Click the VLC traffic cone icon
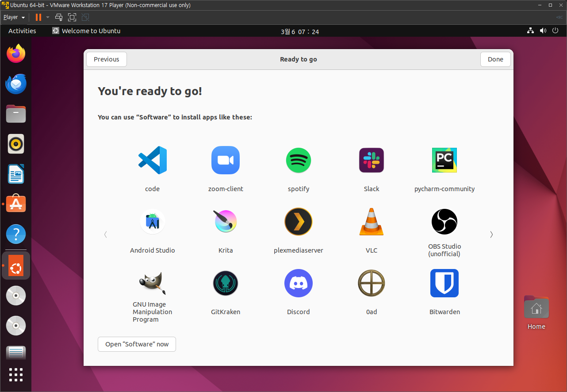 click(372, 222)
